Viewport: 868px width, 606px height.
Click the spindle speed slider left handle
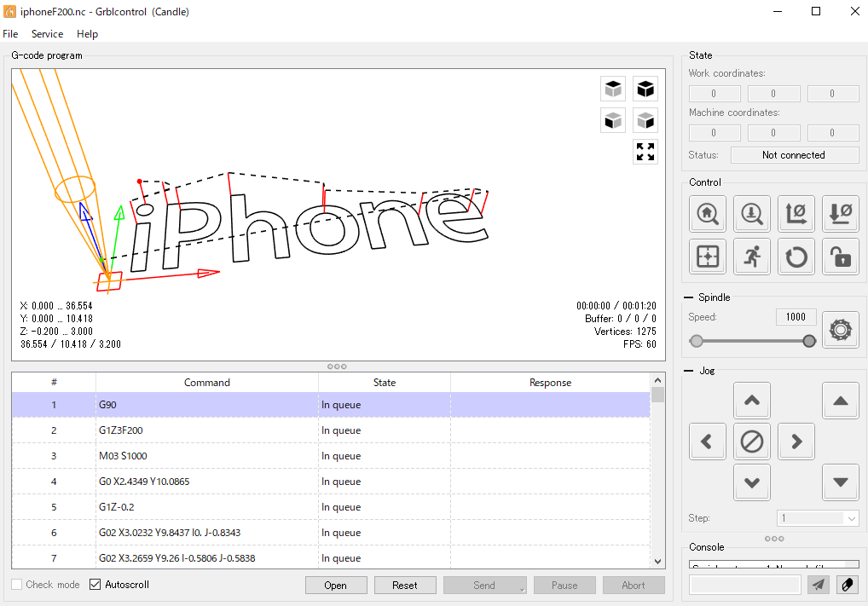coord(697,341)
